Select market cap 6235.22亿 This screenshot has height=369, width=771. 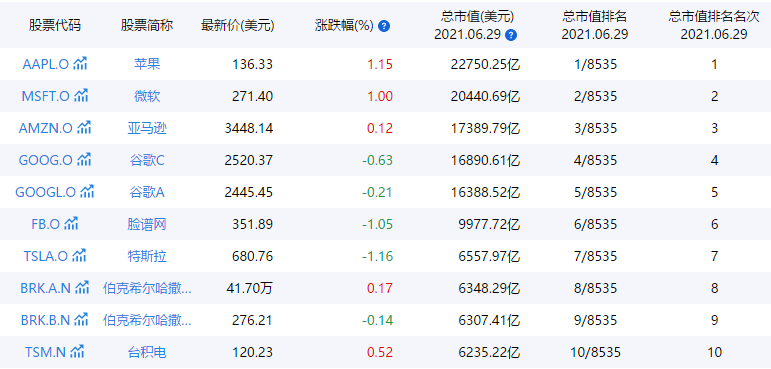click(x=489, y=352)
